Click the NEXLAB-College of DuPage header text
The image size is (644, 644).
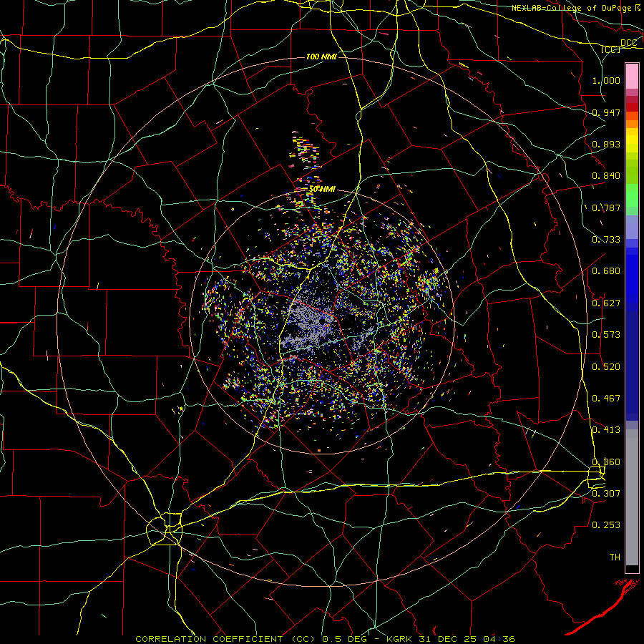pyautogui.click(x=571, y=8)
